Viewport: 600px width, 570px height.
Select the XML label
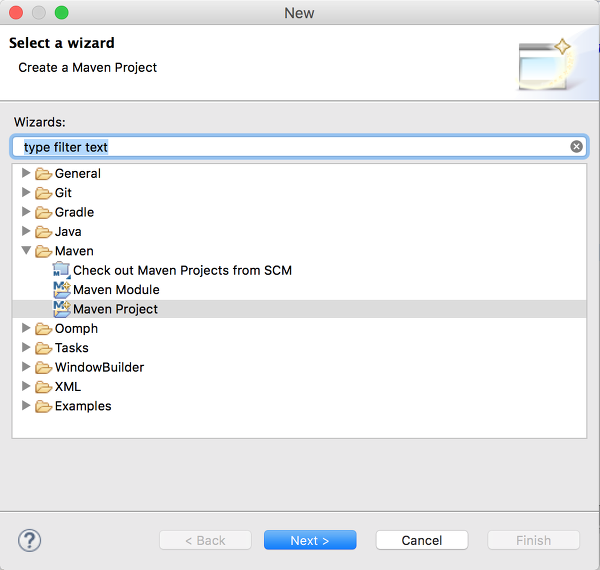pos(68,387)
